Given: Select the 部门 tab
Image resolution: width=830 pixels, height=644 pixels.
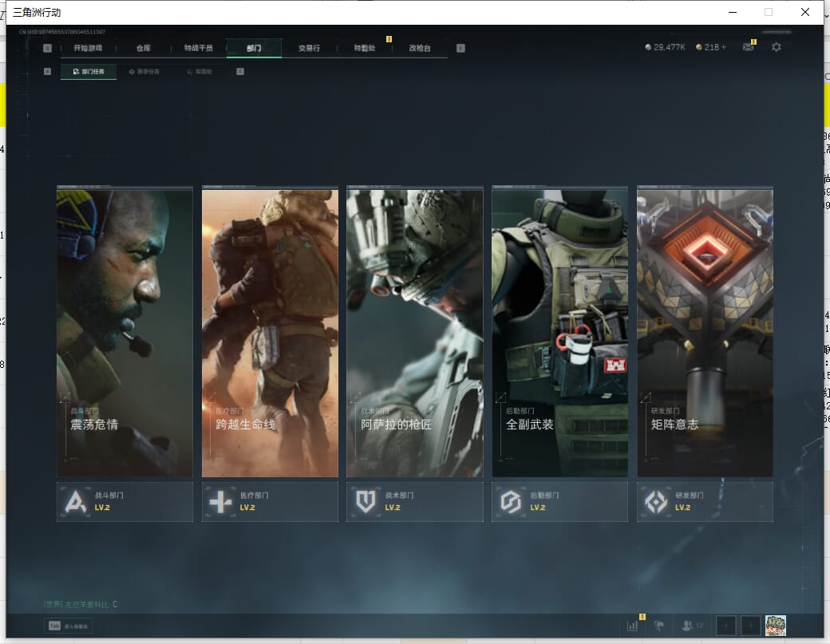Looking at the screenshot, I should point(254,48).
